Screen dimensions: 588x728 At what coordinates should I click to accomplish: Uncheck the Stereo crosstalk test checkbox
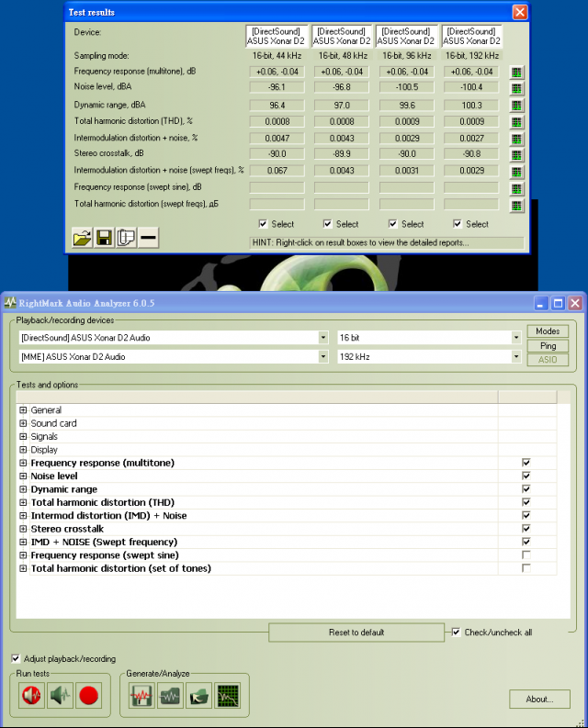526,529
